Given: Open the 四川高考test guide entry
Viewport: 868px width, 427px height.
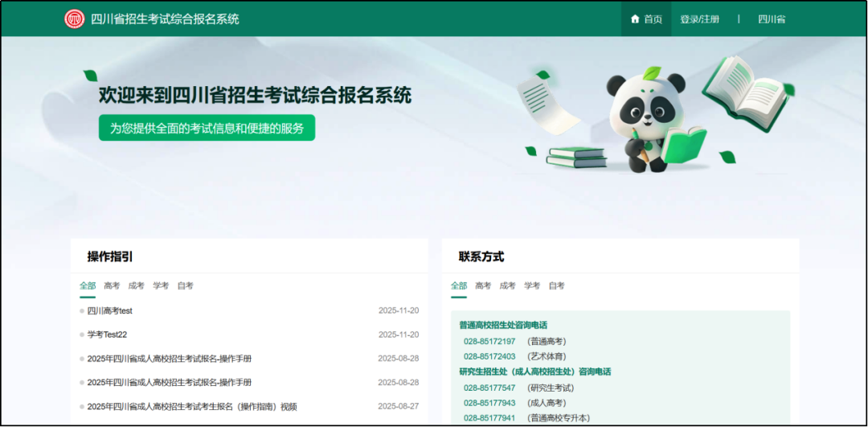Looking at the screenshot, I should point(110,310).
